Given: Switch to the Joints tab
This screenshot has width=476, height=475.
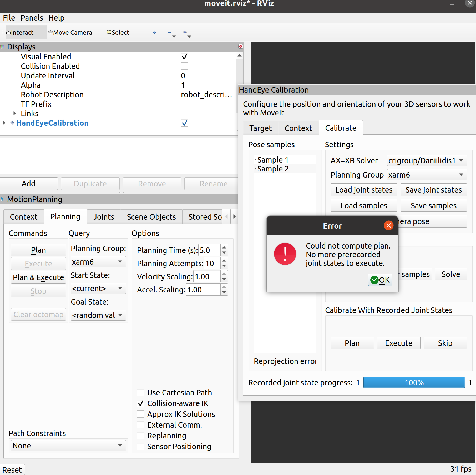Looking at the screenshot, I should pyautogui.click(x=104, y=217).
